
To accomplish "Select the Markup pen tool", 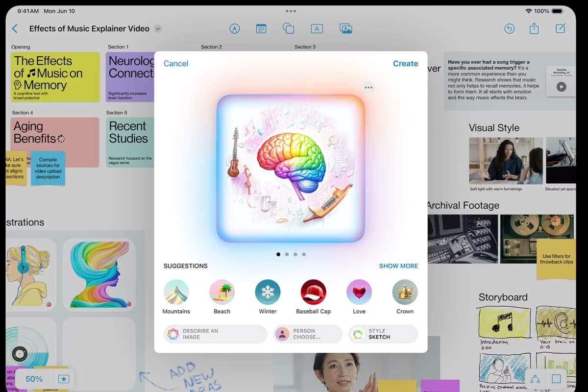I will click(x=235, y=28).
